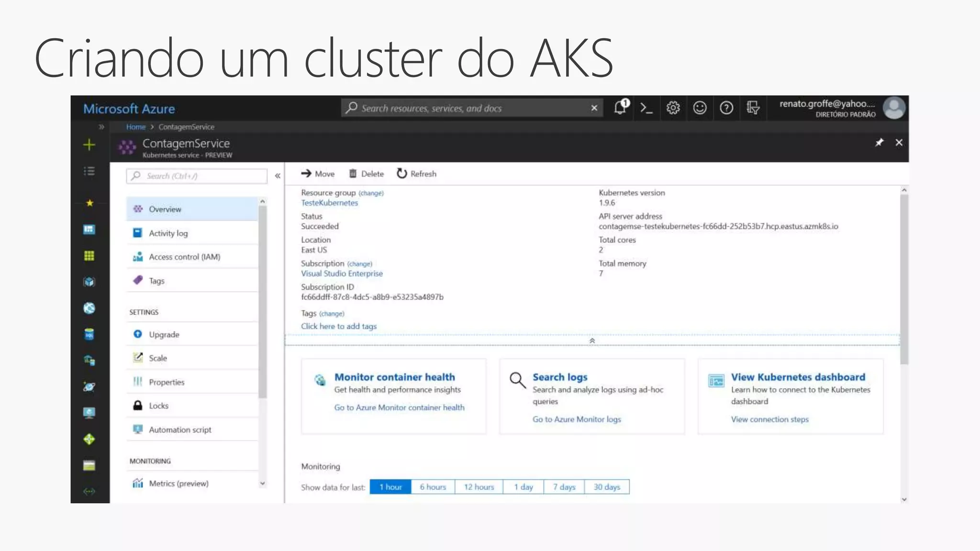Screen dimensions: 980x551
Task: Click the Move toolbar button
Action: pos(318,174)
